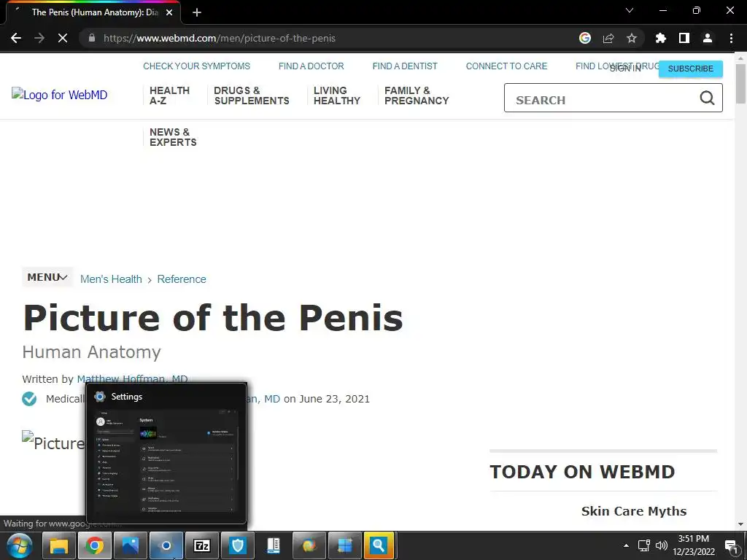747x560 pixels.
Task: Open the blue shield taskbar app
Action: 238,545
